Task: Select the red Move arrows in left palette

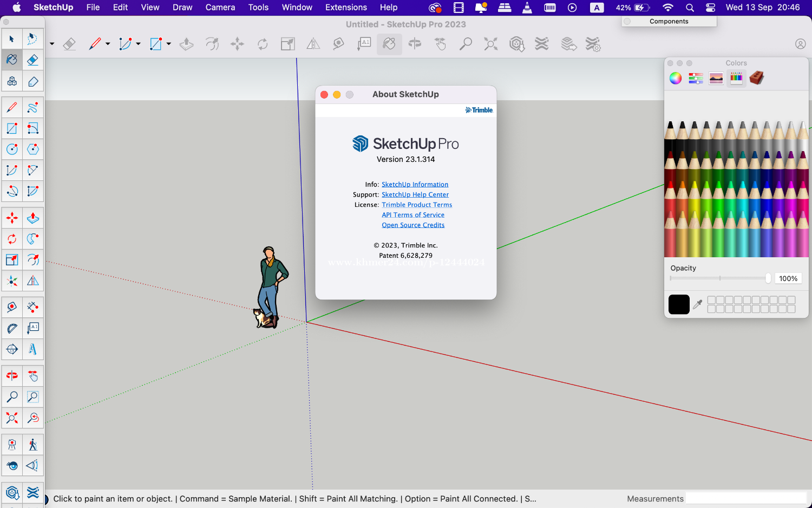Action: [x=12, y=218]
